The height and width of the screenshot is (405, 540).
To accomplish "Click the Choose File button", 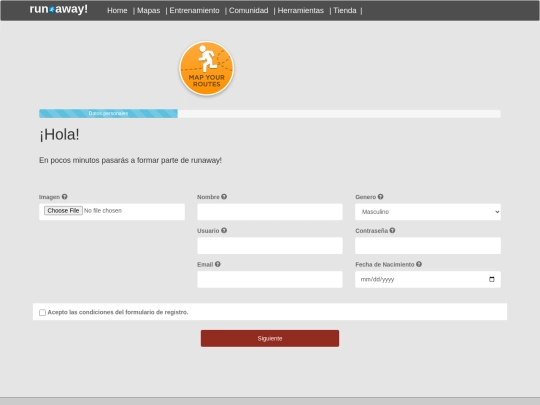I will tap(63, 210).
